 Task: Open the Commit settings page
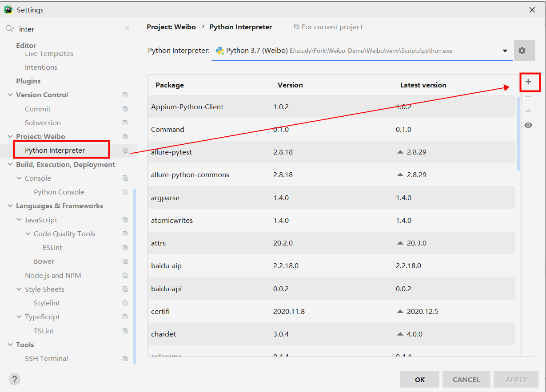click(x=38, y=109)
